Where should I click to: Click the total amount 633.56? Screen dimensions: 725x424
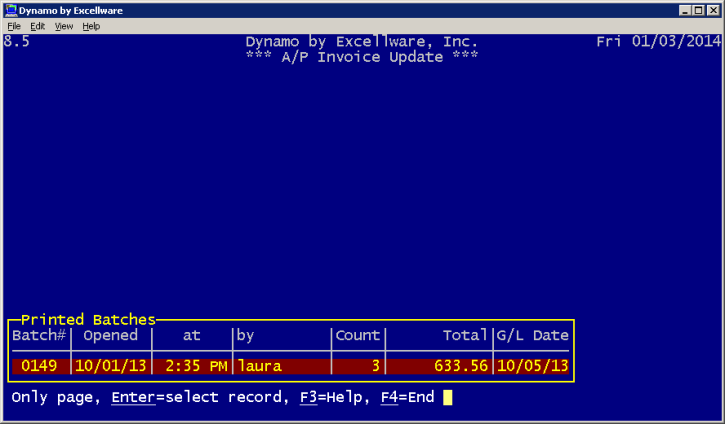(461, 366)
